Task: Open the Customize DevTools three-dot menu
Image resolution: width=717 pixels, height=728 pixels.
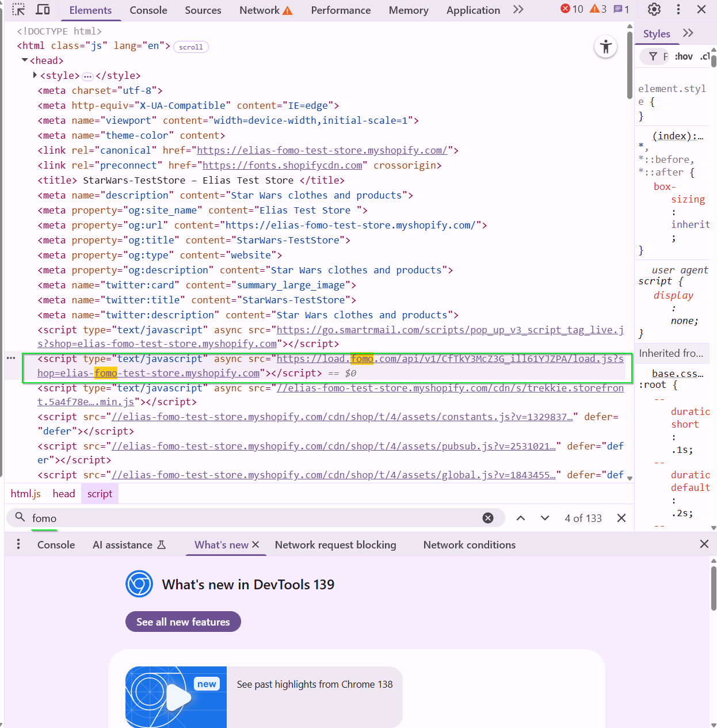Action: click(678, 10)
